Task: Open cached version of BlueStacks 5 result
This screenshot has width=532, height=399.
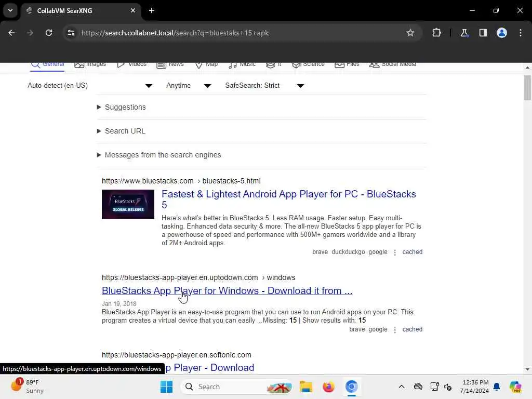Action: pos(412,252)
